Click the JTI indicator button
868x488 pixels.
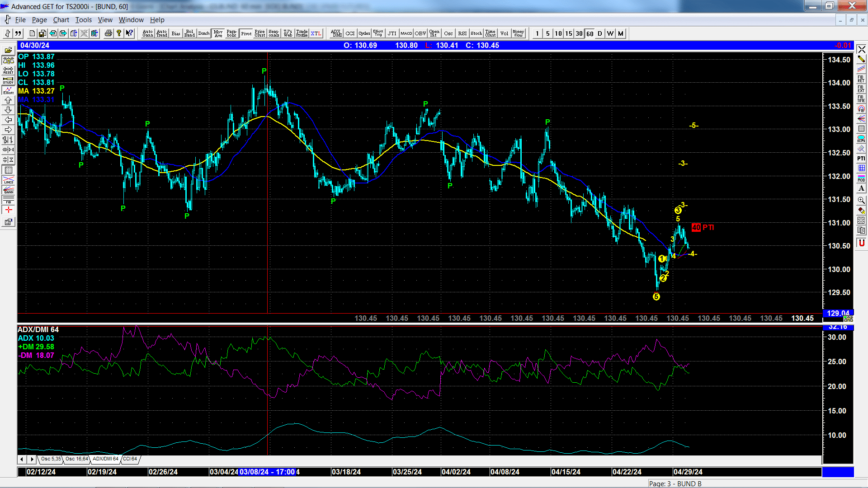(x=392, y=33)
